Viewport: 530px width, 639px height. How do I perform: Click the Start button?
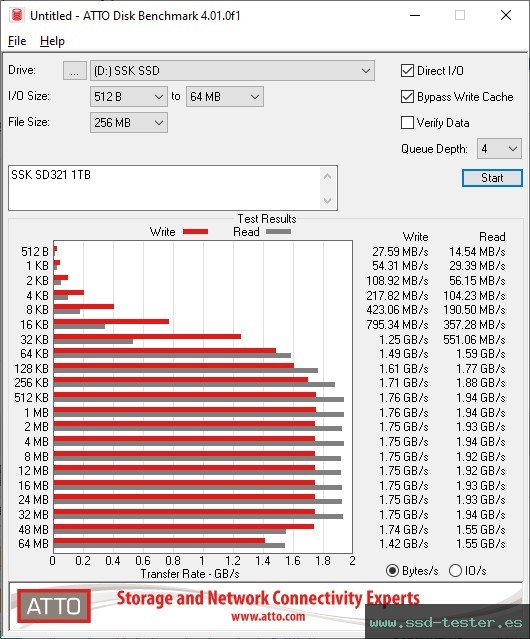click(x=492, y=178)
